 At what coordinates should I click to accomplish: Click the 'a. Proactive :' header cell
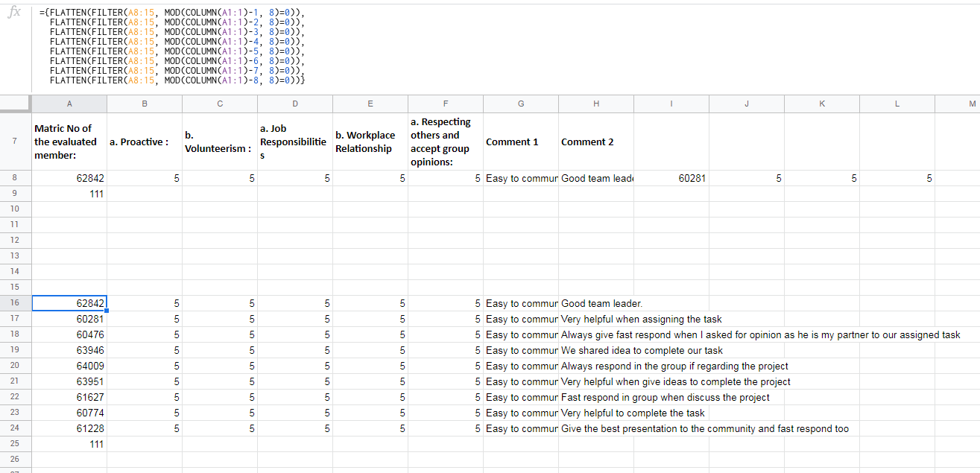pyautogui.click(x=145, y=142)
